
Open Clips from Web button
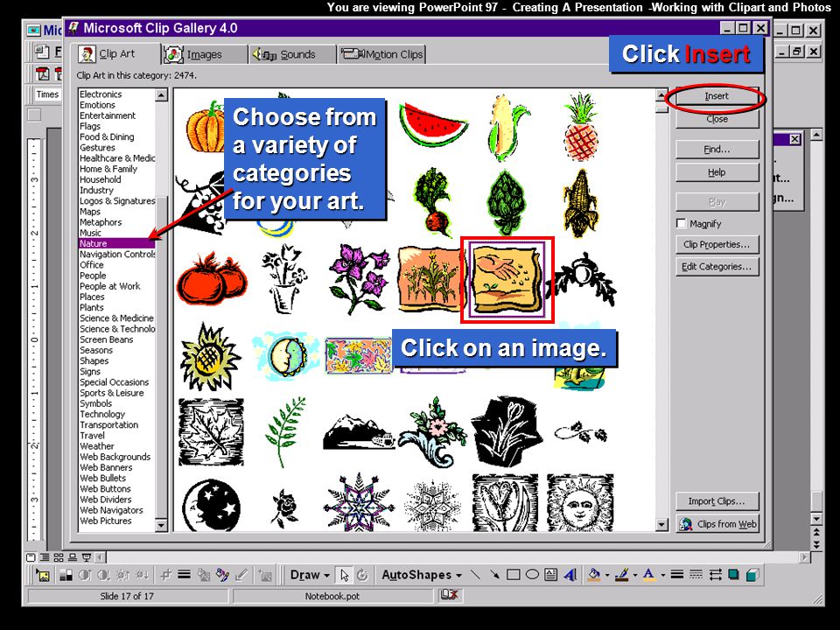[717, 523]
